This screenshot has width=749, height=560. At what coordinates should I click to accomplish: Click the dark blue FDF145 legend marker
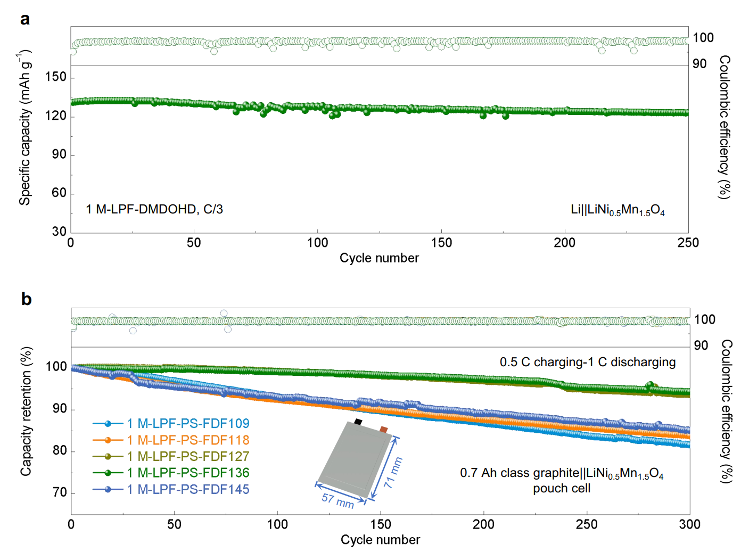(108, 489)
